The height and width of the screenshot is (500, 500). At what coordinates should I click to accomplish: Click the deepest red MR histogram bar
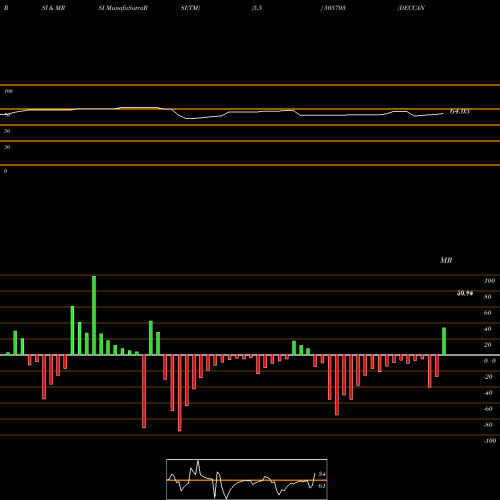180,393
